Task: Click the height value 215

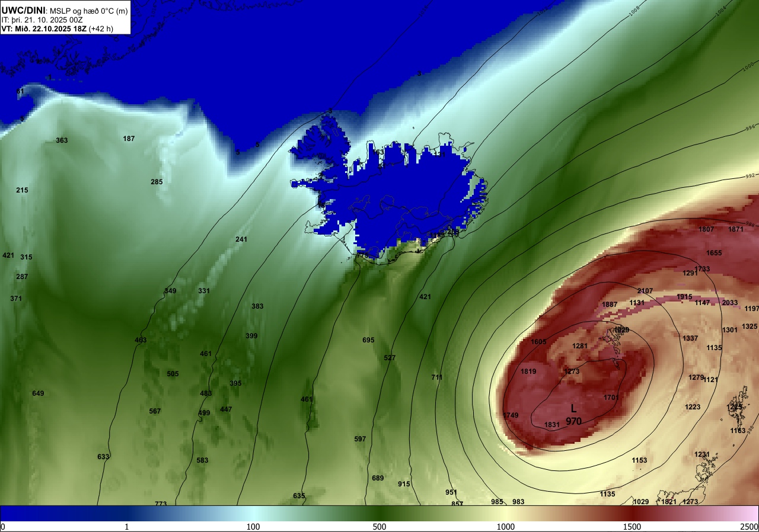Action: (x=22, y=190)
